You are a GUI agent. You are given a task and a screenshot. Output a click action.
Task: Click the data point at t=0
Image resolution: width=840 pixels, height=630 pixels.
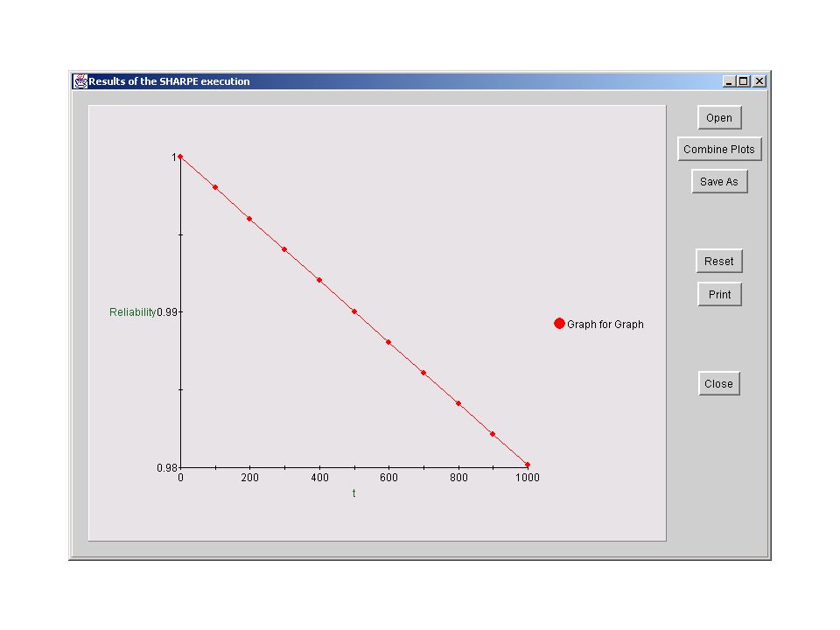click(180, 157)
